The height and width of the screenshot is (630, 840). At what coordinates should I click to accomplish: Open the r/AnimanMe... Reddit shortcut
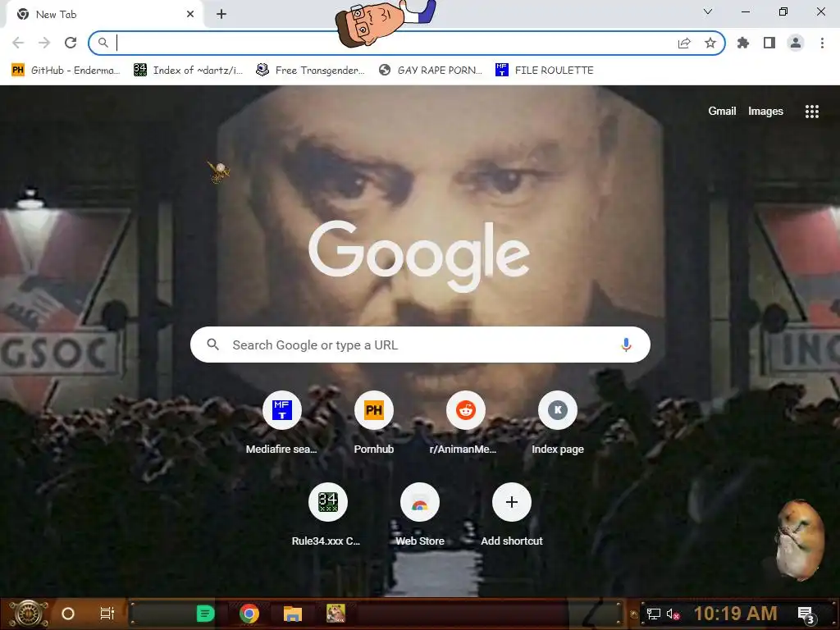tap(466, 423)
